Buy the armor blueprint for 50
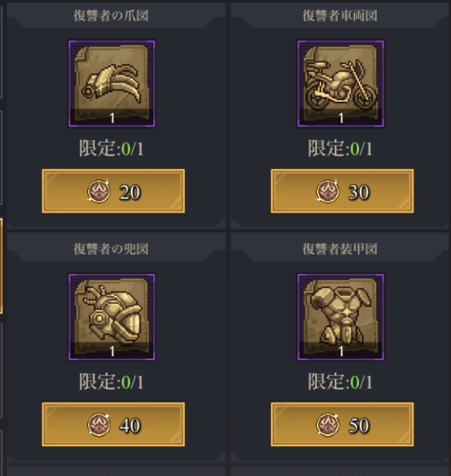The width and height of the screenshot is (451, 476). point(342,424)
